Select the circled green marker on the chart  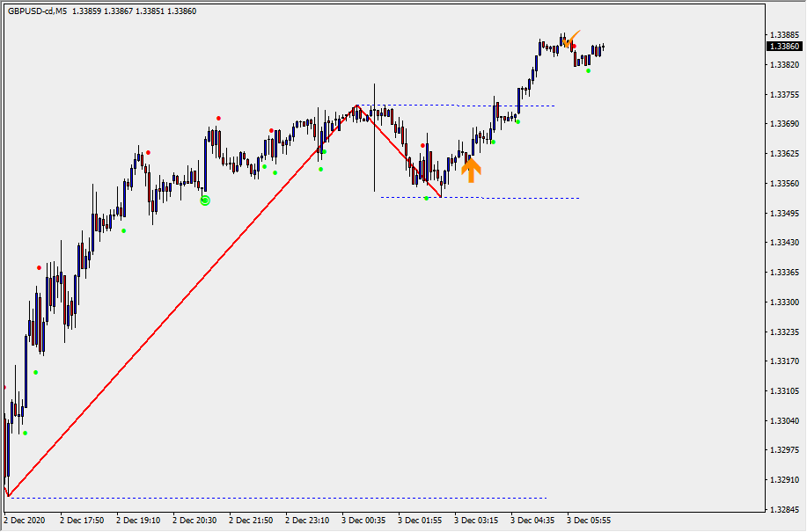[x=205, y=200]
